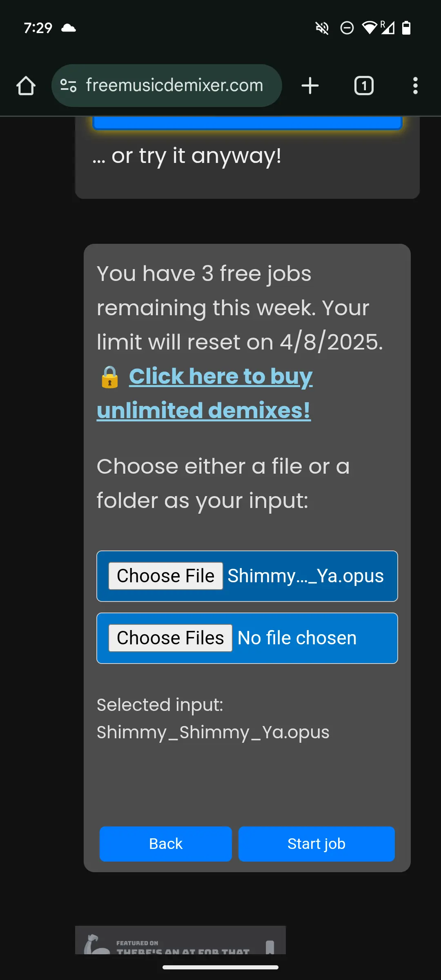Tap the do-not-disturb icon in the status bar

(347, 28)
